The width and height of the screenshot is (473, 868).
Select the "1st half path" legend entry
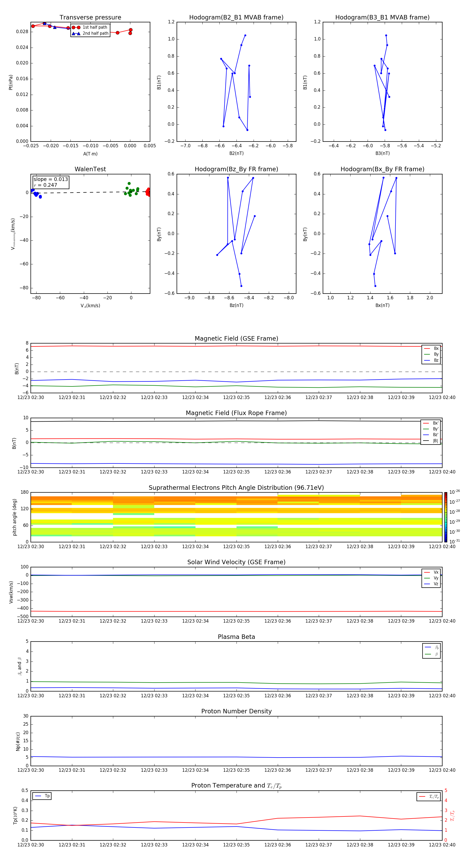pos(90,27)
